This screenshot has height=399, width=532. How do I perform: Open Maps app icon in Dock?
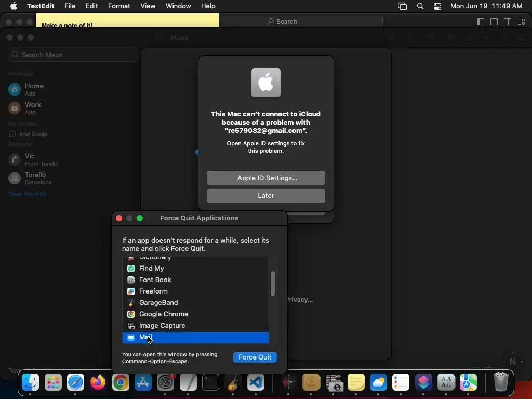468,382
